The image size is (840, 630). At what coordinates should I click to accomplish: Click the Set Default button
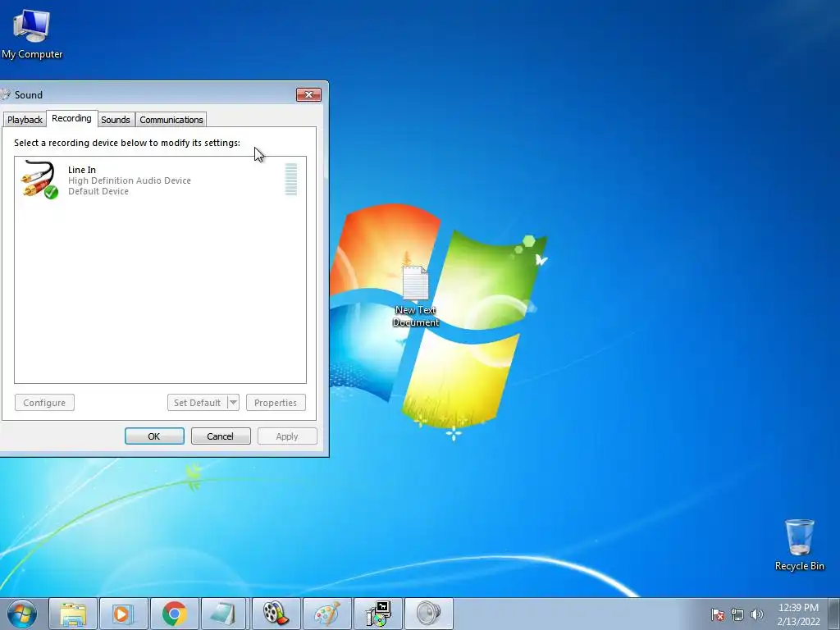tap(197, 402)
